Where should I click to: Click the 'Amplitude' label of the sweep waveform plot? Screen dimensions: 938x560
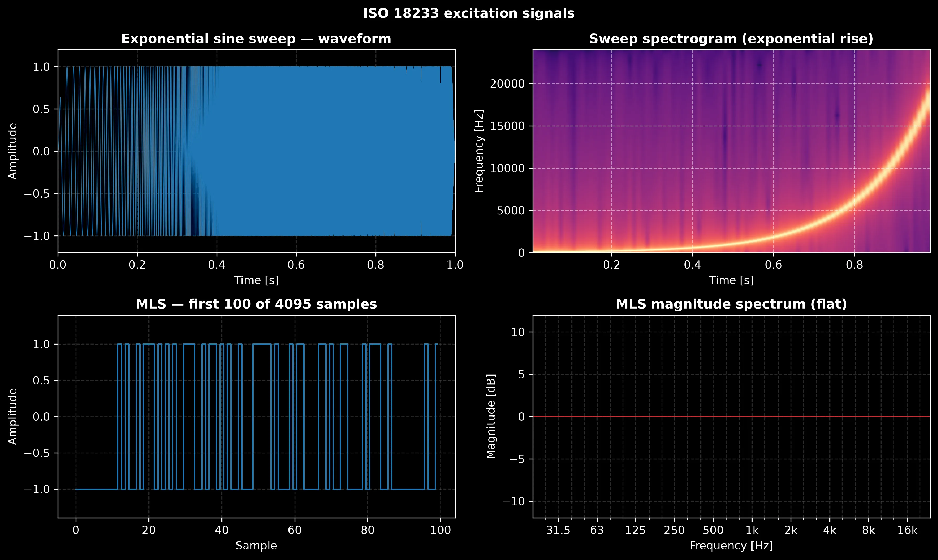[x=12, y=151]
